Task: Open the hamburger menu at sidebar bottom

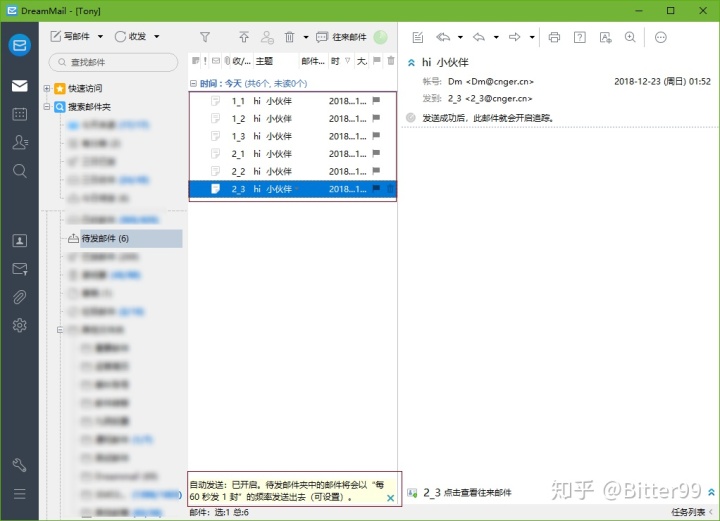Action: coord(19,494)
